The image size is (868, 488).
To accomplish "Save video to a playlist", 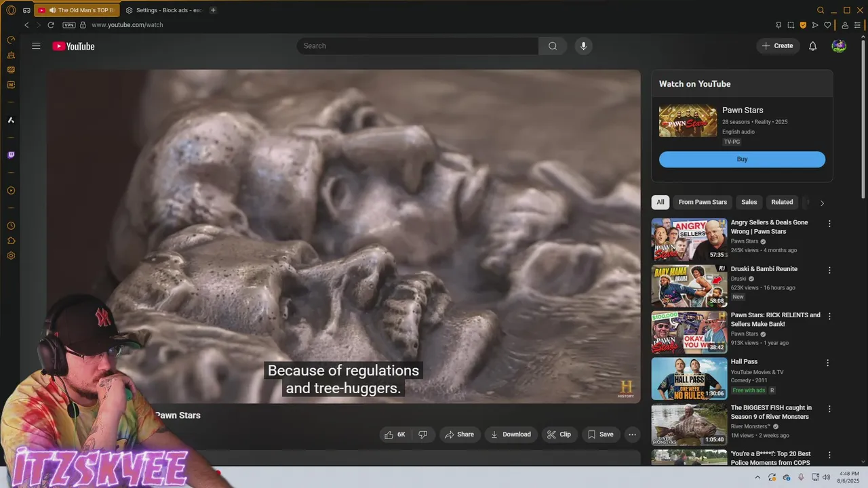I will pyautogui.click(x=601, y=434).
